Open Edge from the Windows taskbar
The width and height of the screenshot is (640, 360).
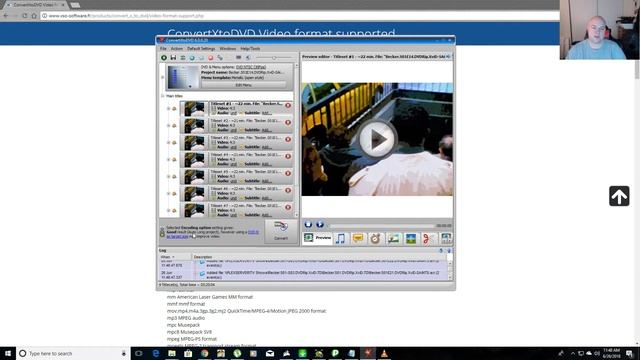click(156, 353)
